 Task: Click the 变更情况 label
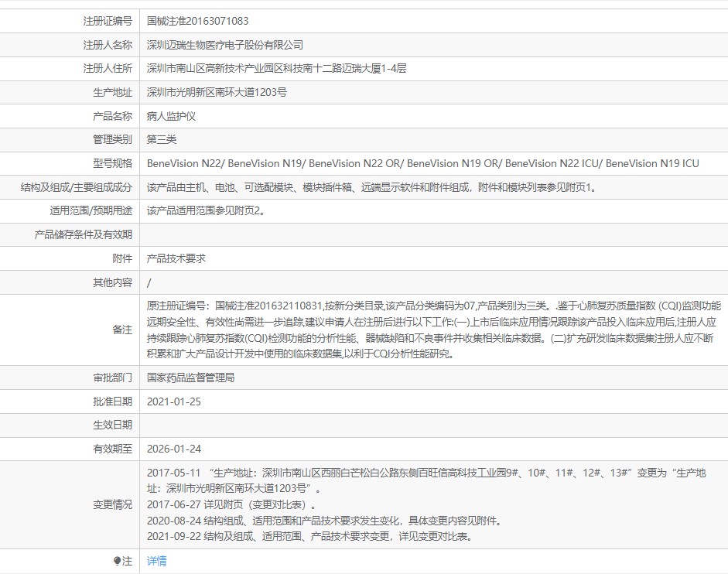pos(112,505)
